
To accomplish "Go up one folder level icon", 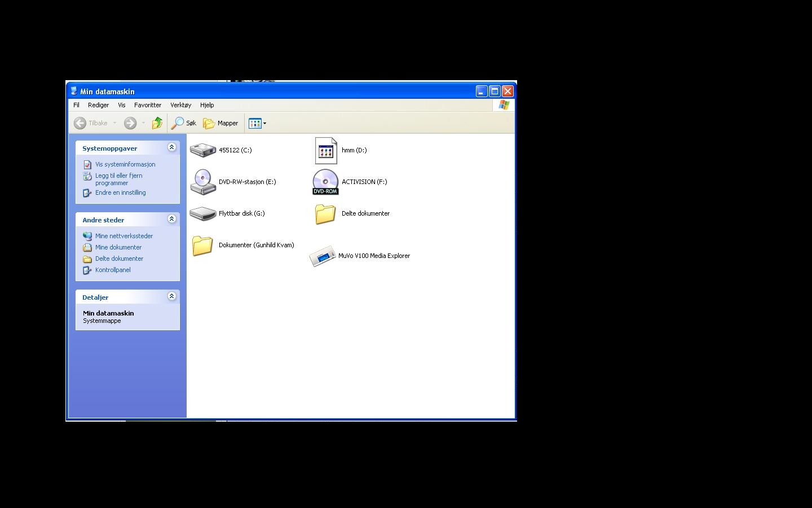I will (157, 122).
